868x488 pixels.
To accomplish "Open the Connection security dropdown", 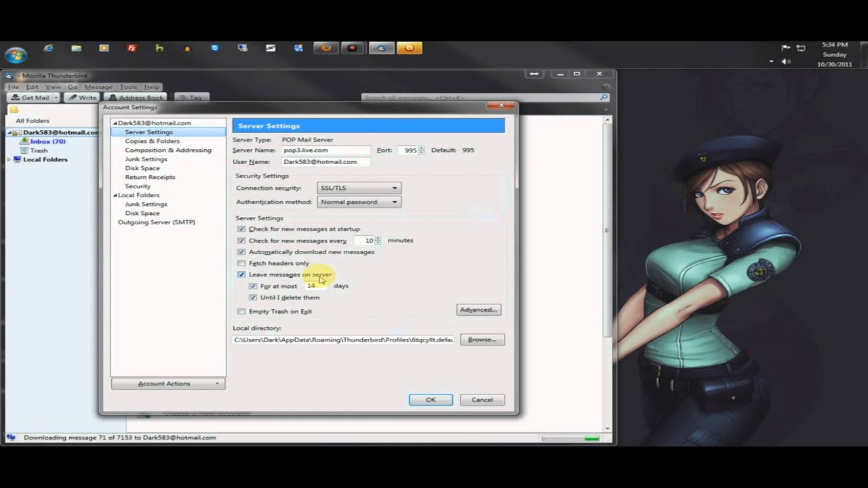I will pyautogui.click(x=359, y=188).
